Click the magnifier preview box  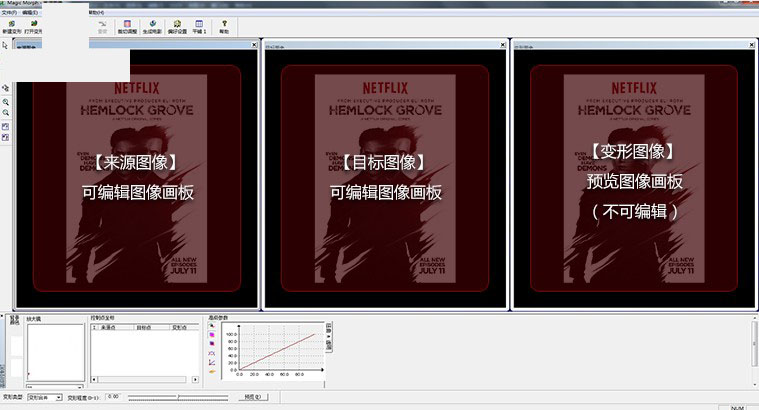point(56,352)
